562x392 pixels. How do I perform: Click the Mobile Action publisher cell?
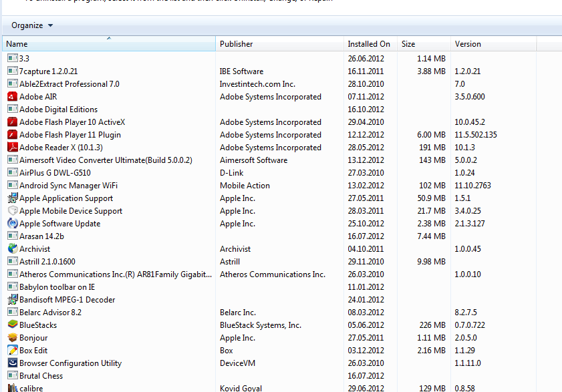(x=245, y=186)
